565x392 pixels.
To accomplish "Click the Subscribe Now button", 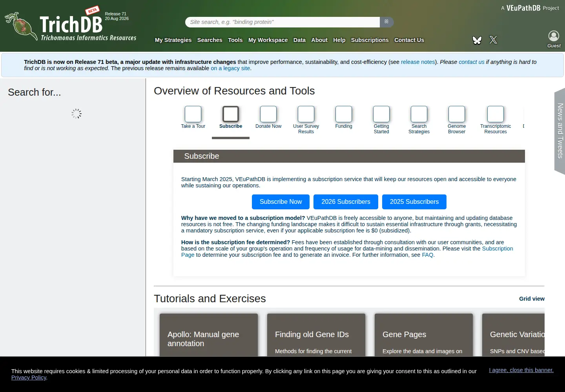I will tap(281, 202).
